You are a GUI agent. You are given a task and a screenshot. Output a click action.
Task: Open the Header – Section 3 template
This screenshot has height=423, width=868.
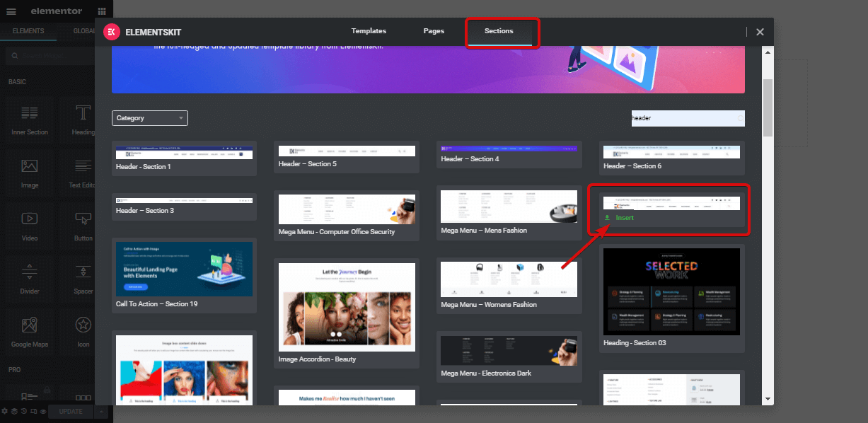(184, 206)
